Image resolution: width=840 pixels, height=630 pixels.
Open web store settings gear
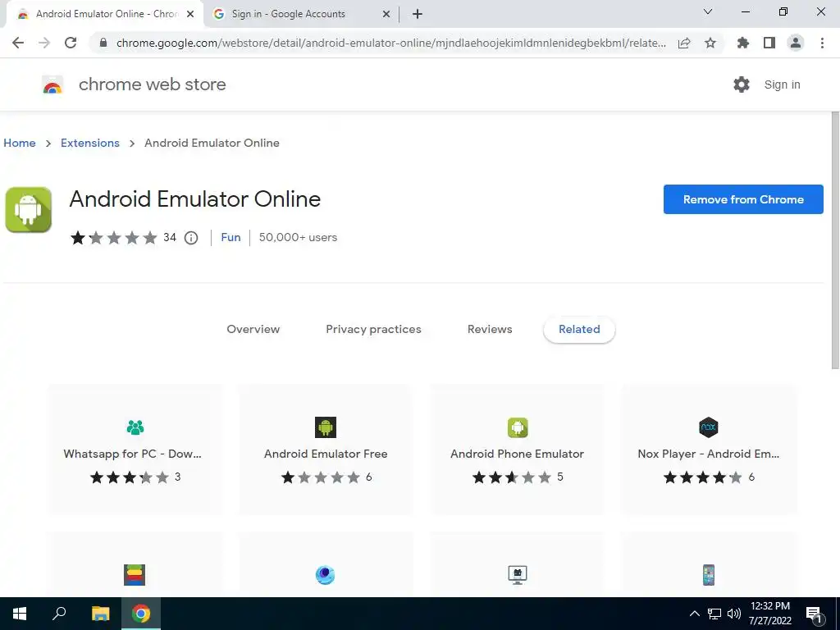(742, 84)
